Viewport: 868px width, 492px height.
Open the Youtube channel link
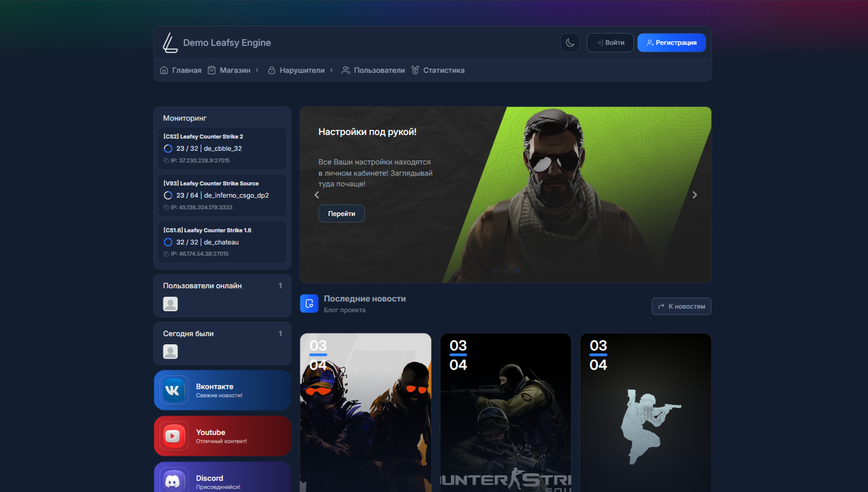pos(222,436)
